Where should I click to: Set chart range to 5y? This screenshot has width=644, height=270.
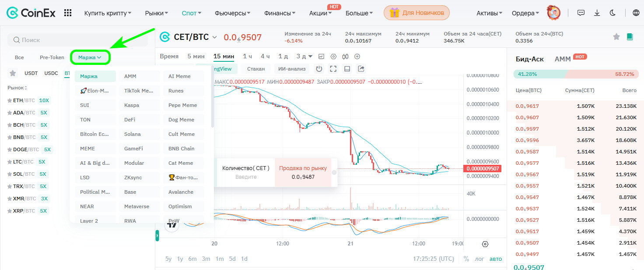[168, 259]
